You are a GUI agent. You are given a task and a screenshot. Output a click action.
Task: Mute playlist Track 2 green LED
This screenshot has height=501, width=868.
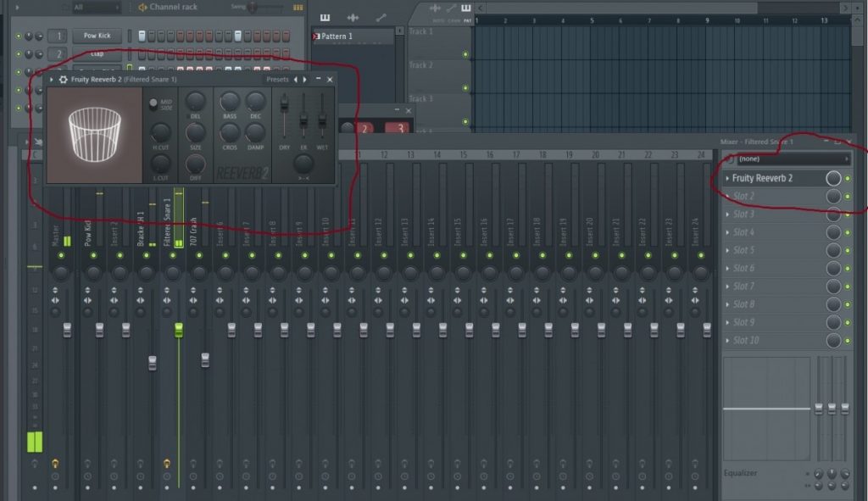click(x=465, y=88)
